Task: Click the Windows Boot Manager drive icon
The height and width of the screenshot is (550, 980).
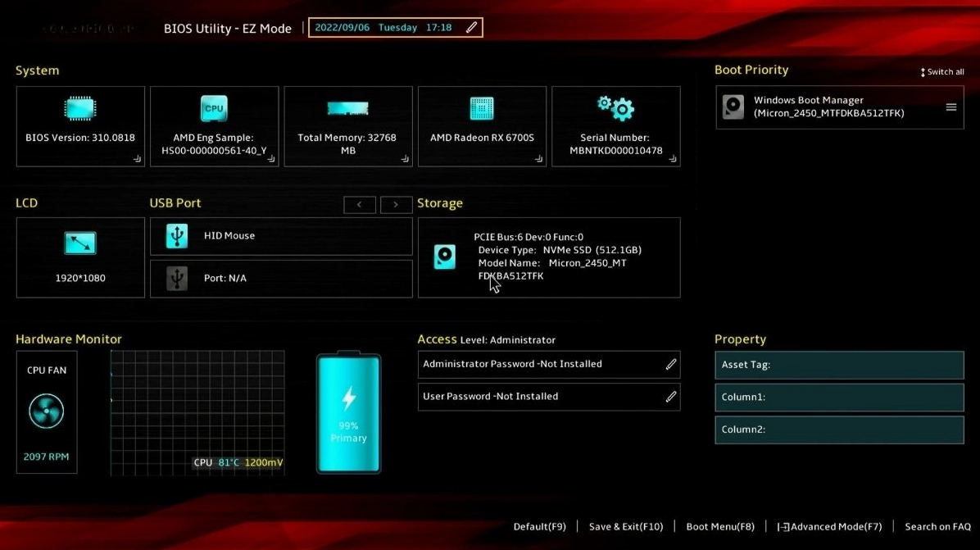Action: pyautogui.click(x=733, y=107)
